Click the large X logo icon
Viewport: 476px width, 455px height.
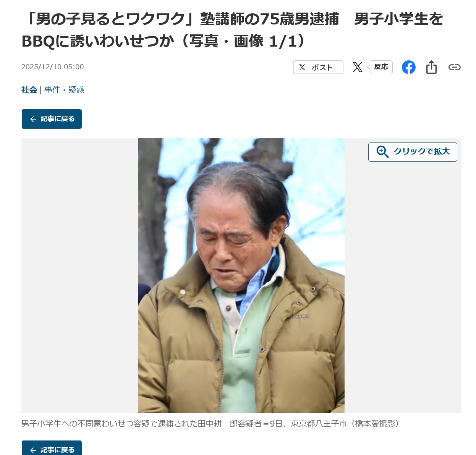point(358,67)
